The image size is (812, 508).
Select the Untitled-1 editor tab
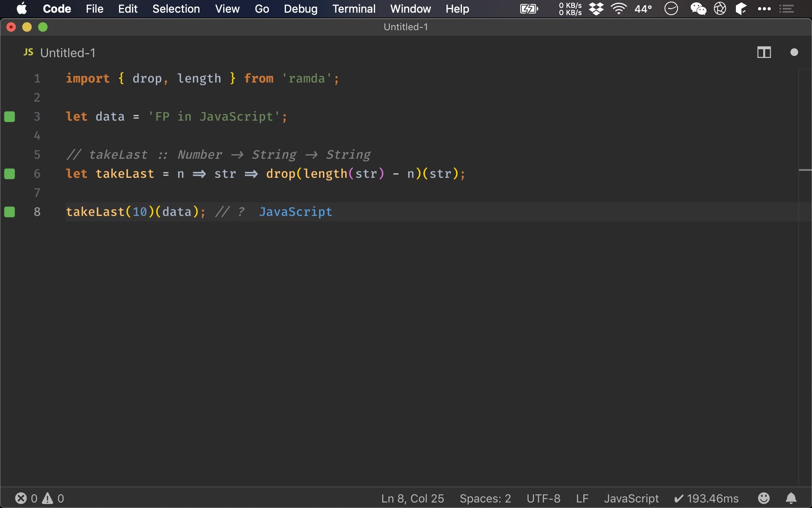click(59, 53)
